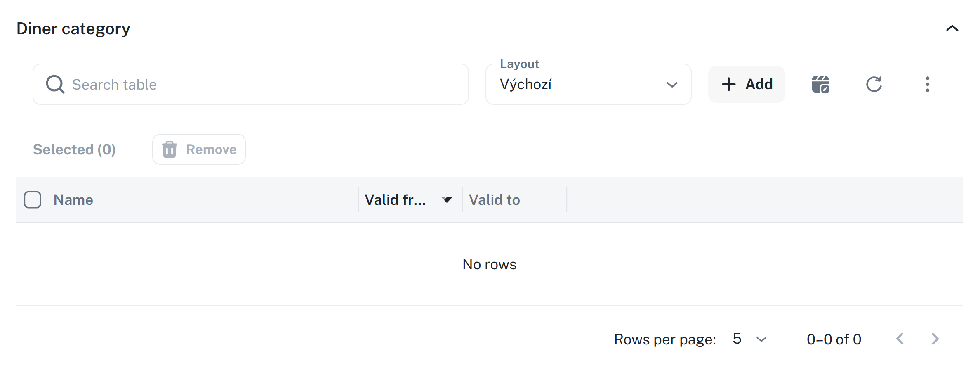Click the Diner category heading

73,29
